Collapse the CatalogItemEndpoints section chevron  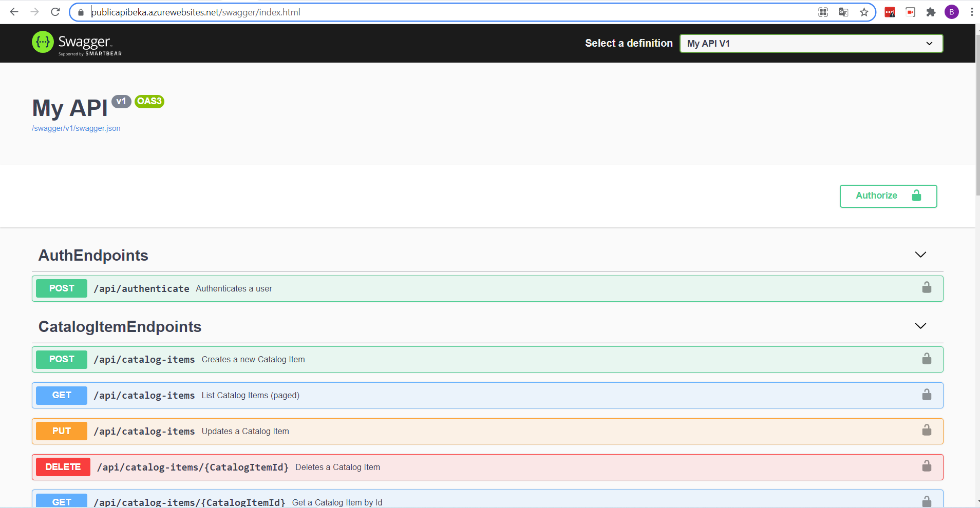920,325
